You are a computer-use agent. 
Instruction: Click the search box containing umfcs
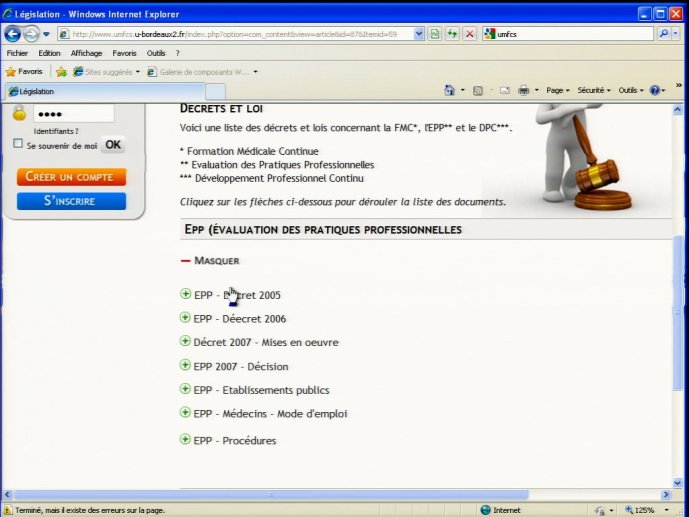pos(568,34)
